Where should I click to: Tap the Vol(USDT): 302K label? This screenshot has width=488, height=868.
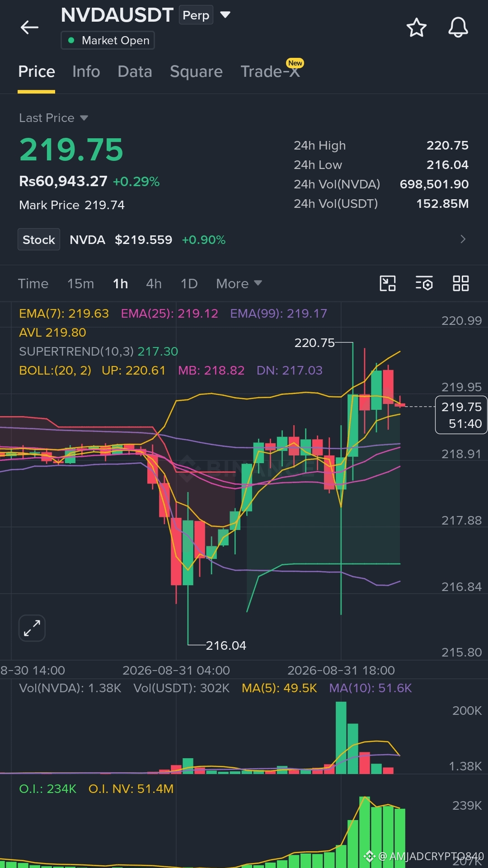181,688
